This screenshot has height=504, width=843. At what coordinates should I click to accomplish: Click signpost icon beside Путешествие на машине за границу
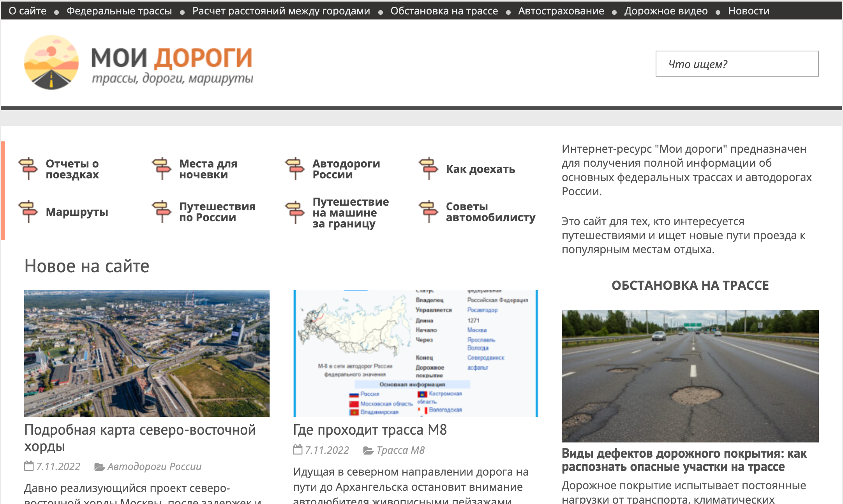pos(295,212)
